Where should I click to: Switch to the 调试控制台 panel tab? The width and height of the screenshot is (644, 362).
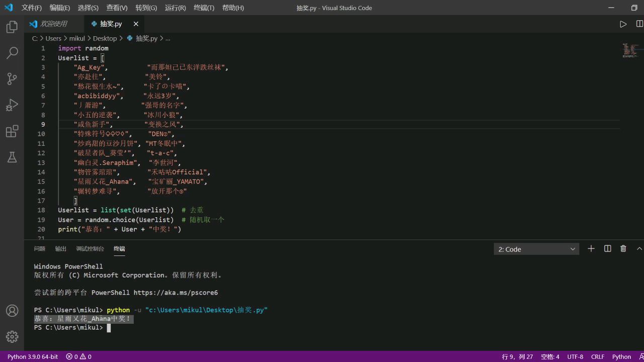click(x=90, y=249)
